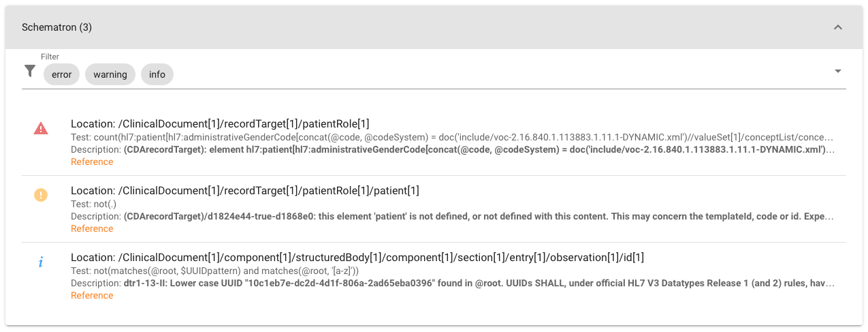The width and height of the screenshot is (868, 332).
Task: Toggle the error filter chip
Action: click(x=61, y=74)
